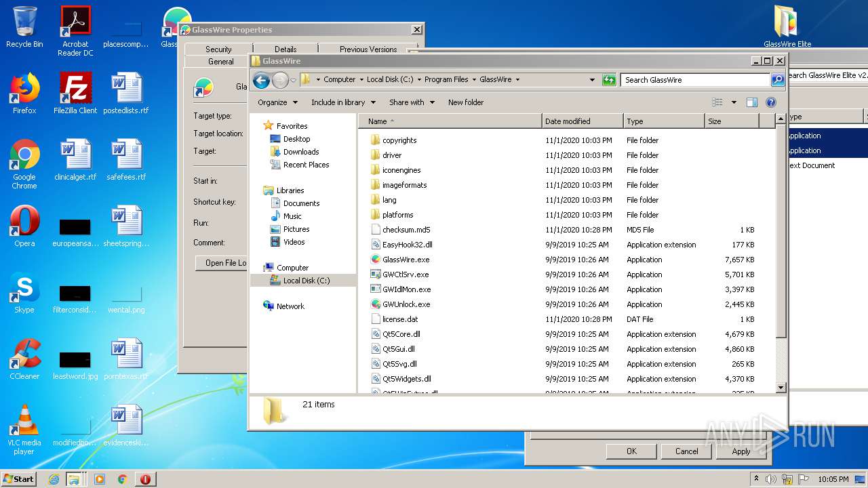Open the Include in library dropdown
Screen dimensions: 868x488
[x=343, y=102]
